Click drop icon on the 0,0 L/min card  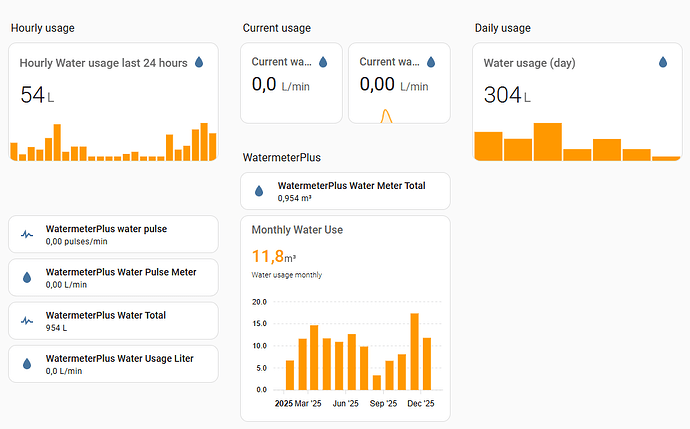click(322, 61)
